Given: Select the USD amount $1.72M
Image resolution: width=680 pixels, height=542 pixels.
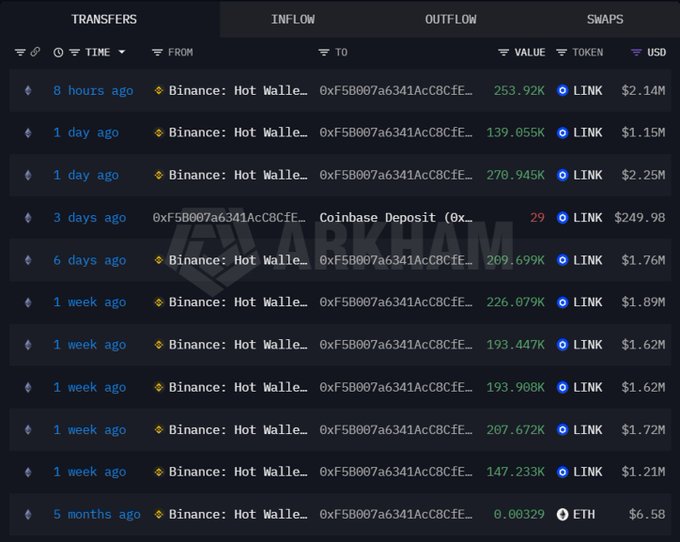Looking at the screenshot, I should coord(643,429).
